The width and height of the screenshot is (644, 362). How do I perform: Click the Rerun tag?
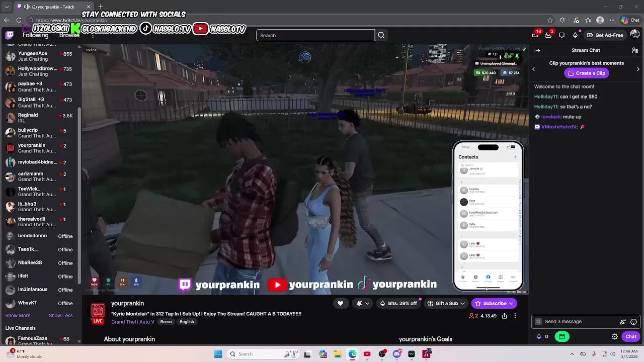coord(166,322)
